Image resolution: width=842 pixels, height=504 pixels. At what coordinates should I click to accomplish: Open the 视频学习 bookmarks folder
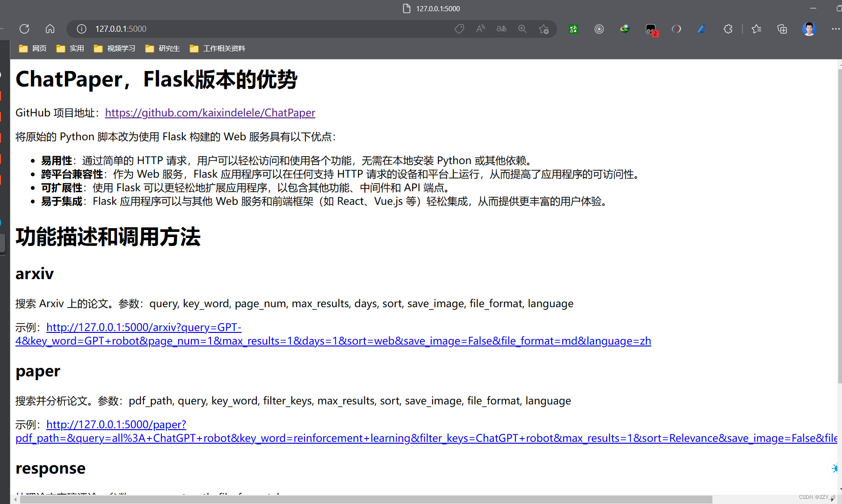(115, 49)
